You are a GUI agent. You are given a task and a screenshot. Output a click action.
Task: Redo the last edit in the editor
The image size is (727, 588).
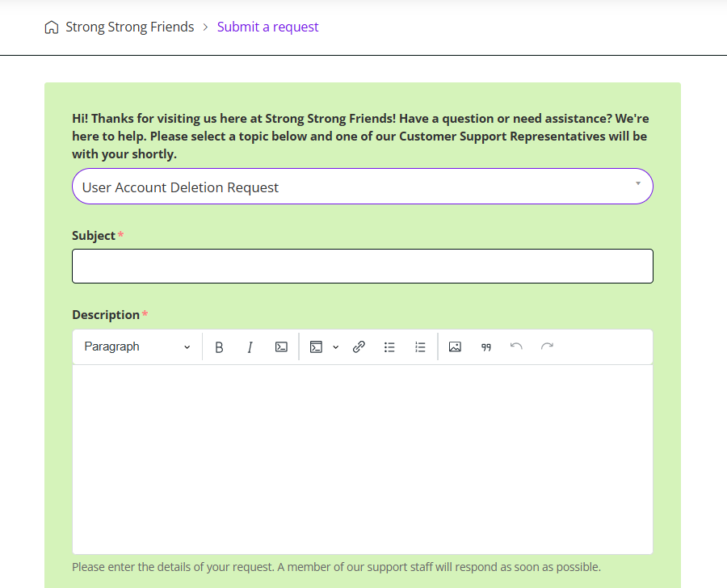(x=547, y=346)
